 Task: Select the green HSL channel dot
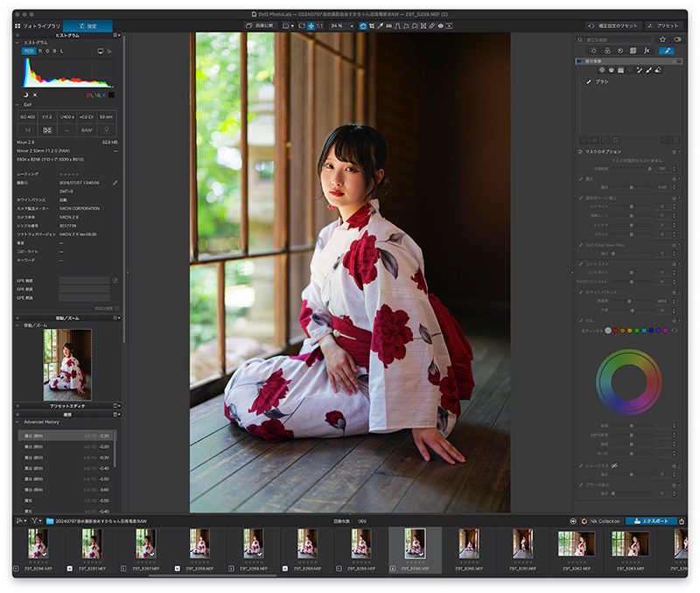637,331
